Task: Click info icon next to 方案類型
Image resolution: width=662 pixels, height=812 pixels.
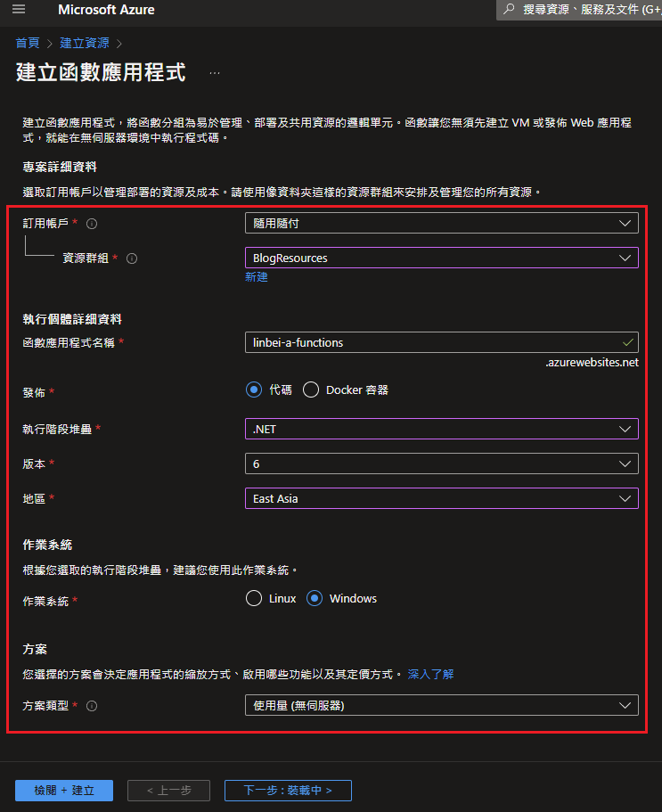Action: pyautogui.click(x=92, y=706)
